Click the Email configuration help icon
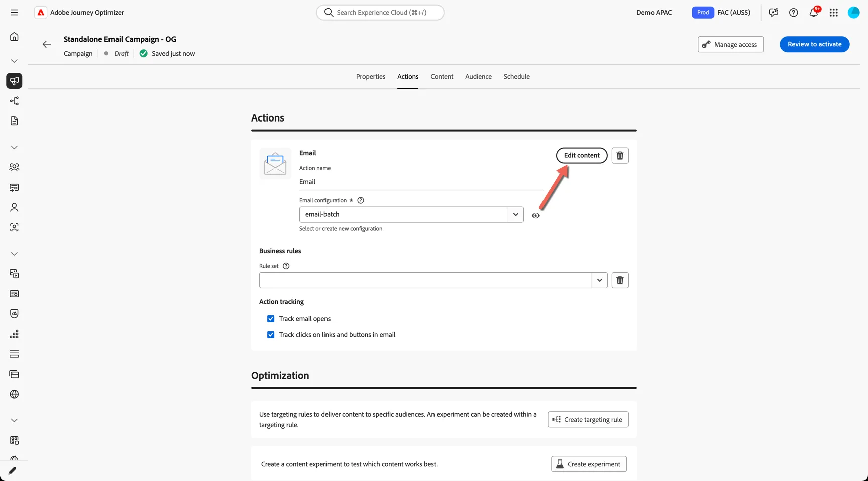This screenshot has width=868, height=481. pos(360,200)
